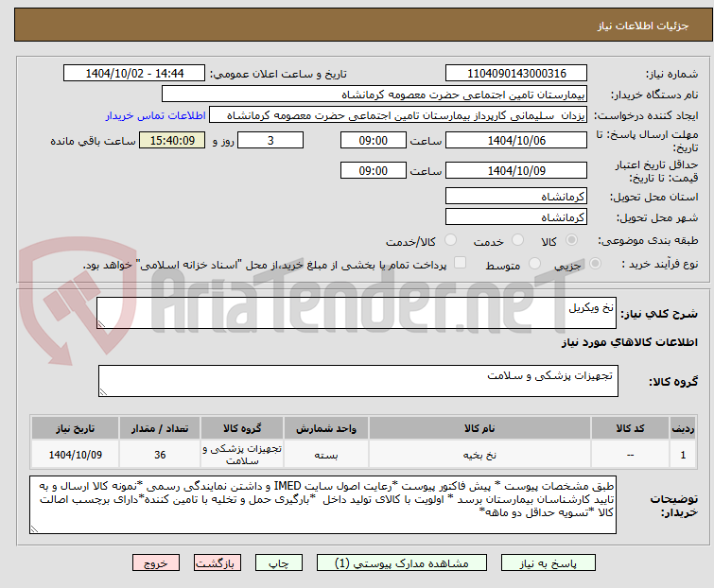Click the تجهیزات پزشکی و سلامت table cell
Screen dimensions: 714x588
click(x=242, y=454)
